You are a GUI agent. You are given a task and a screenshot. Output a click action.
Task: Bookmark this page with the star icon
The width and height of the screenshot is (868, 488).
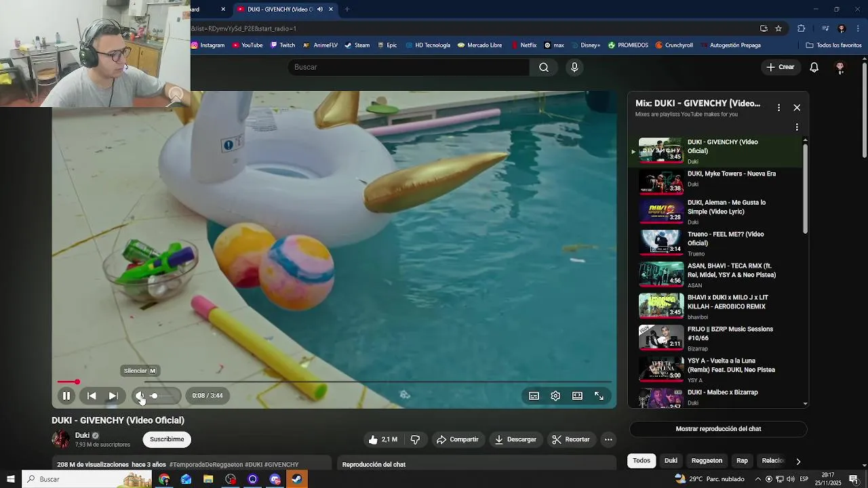[778, 28]
